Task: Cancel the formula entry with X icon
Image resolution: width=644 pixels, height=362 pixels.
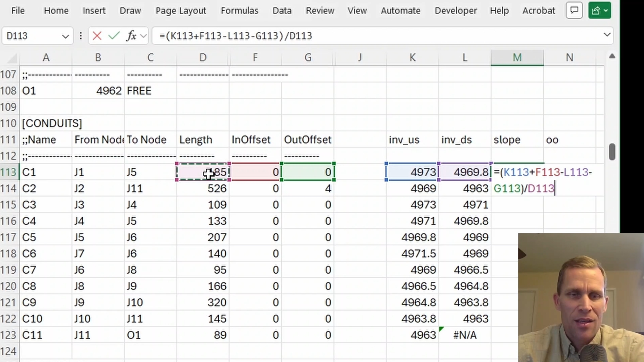Action: tap(97, 36)
